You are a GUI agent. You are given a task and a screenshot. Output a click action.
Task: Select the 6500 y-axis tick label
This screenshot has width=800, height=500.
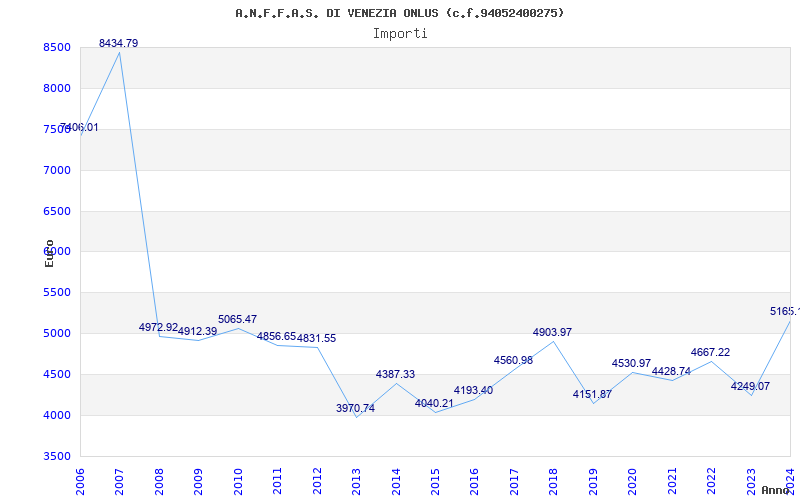pos(57,211)
